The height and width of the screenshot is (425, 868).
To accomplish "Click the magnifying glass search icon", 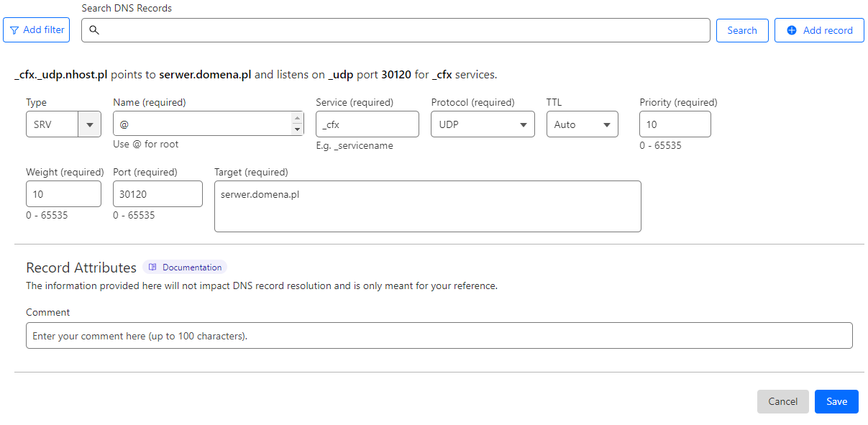I will pyautogui.click(x=93, y=30).
